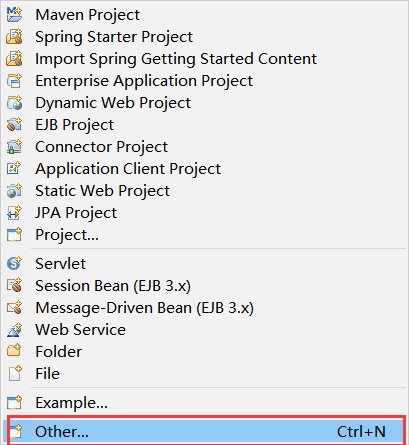
Task: Click the Connector Project icon
Action: [x=14, y=147]
